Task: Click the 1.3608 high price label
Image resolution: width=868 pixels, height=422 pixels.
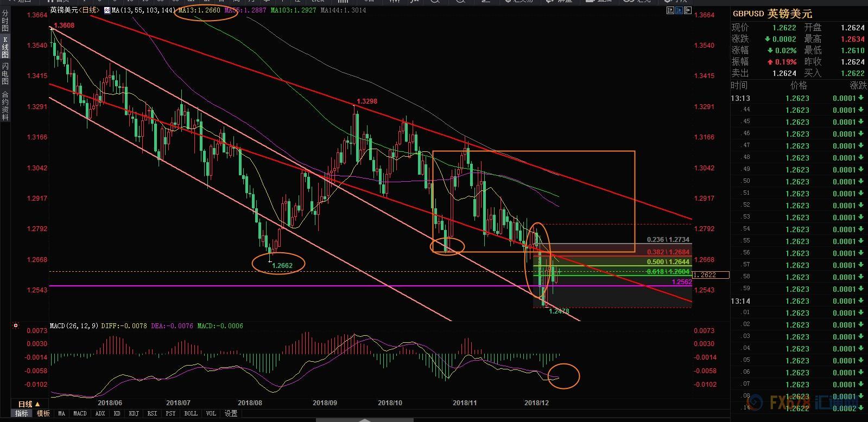Action: click(x=64, y=25)
